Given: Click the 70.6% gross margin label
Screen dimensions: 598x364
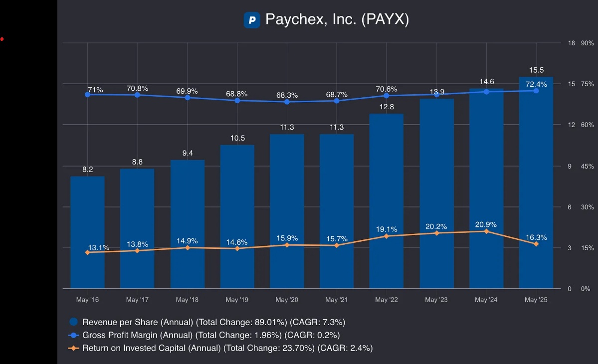Looking at the screenshot, I should click(387, 89).
